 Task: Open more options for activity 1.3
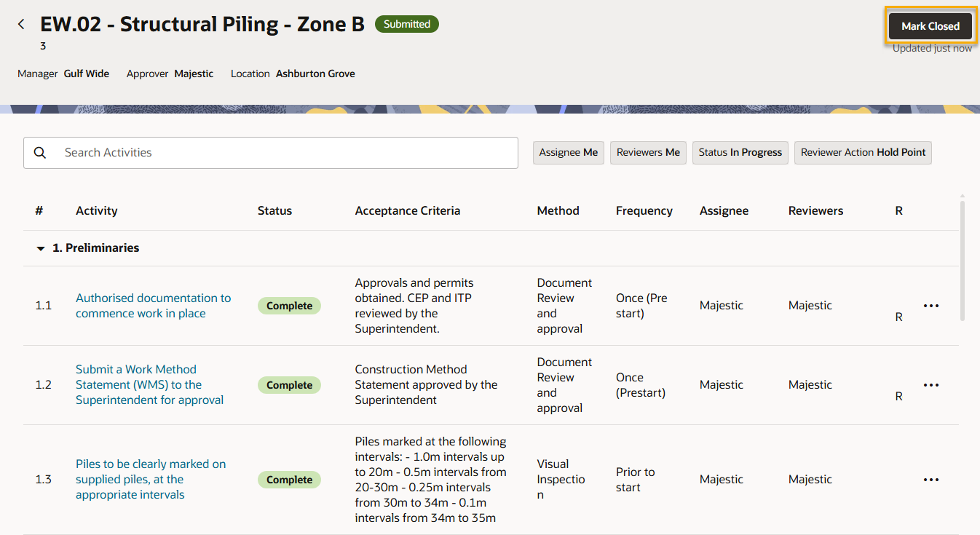click(x=930, y=480)
